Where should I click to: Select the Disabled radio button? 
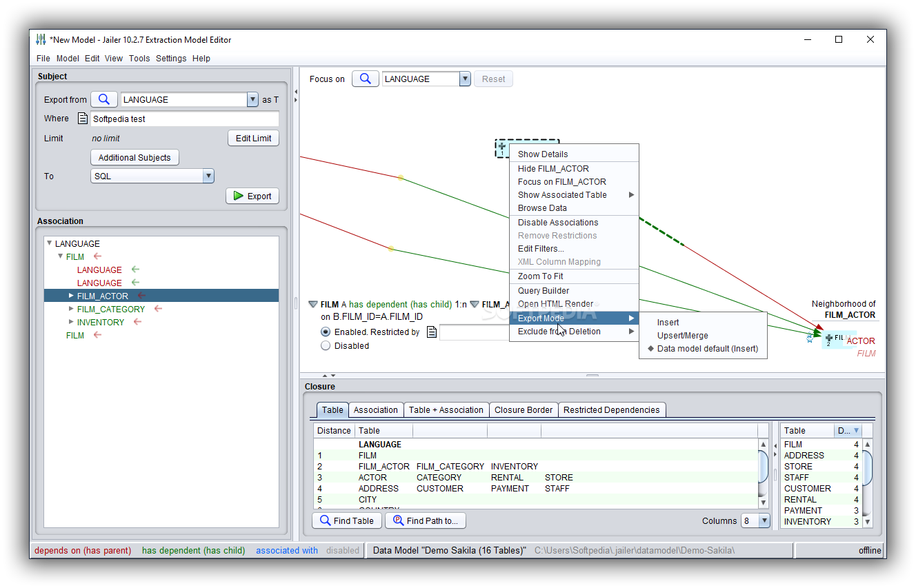(326, 346)
